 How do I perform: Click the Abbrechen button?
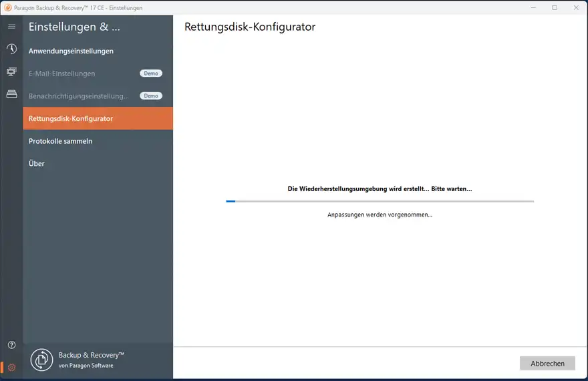[x=547, y=364]
